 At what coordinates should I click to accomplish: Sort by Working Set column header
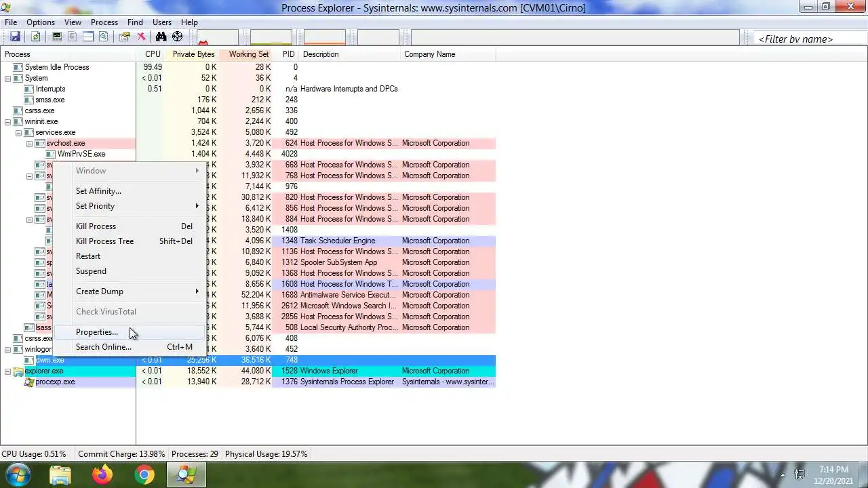pos(245,54)
